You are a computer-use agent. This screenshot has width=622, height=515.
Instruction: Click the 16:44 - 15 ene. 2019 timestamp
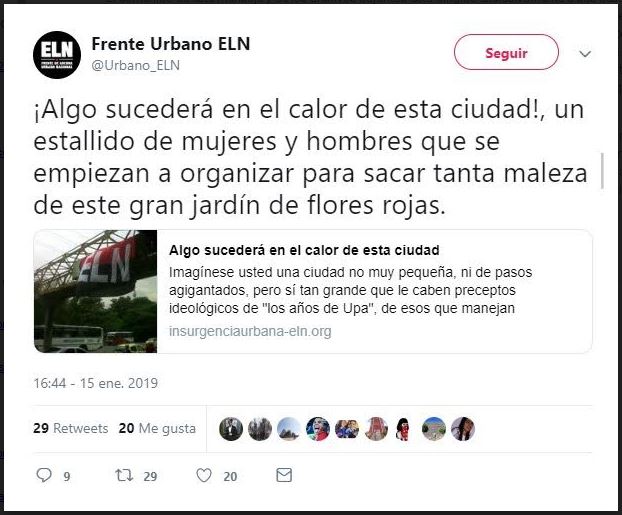click(x=96, y=383)
